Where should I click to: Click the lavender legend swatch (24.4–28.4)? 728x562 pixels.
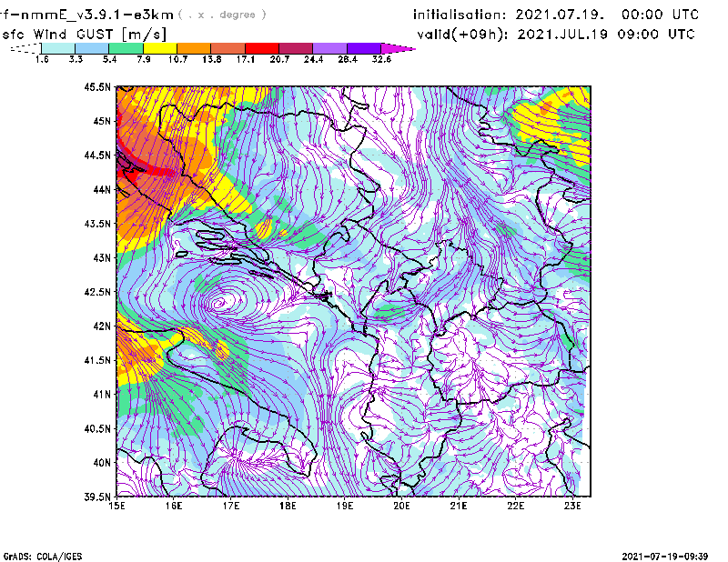(x=329, y=48)
